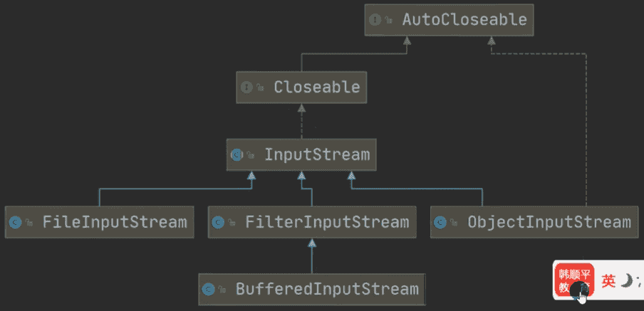Click the interface icon beside Closeable
The image size is (644, 311).
tap(246, 88)
